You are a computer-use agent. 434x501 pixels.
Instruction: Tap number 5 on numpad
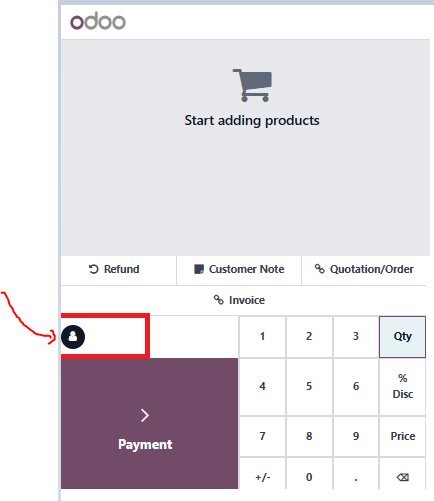pyautogui.click(x=309, y=387)
